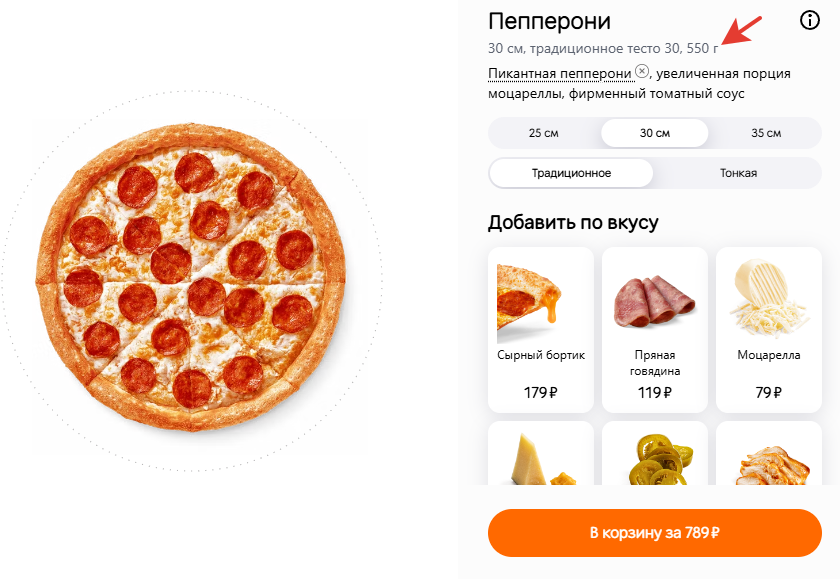This screenshot has width=840, height=579.
Task: Add Сырный бортик for 179 ₽
Action: click(x=541, y=330)
